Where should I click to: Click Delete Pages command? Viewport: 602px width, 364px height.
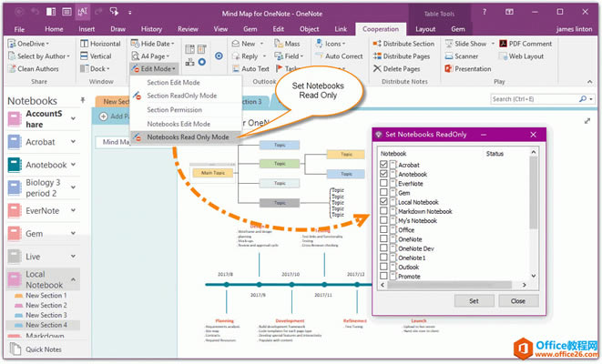[396, 69]
